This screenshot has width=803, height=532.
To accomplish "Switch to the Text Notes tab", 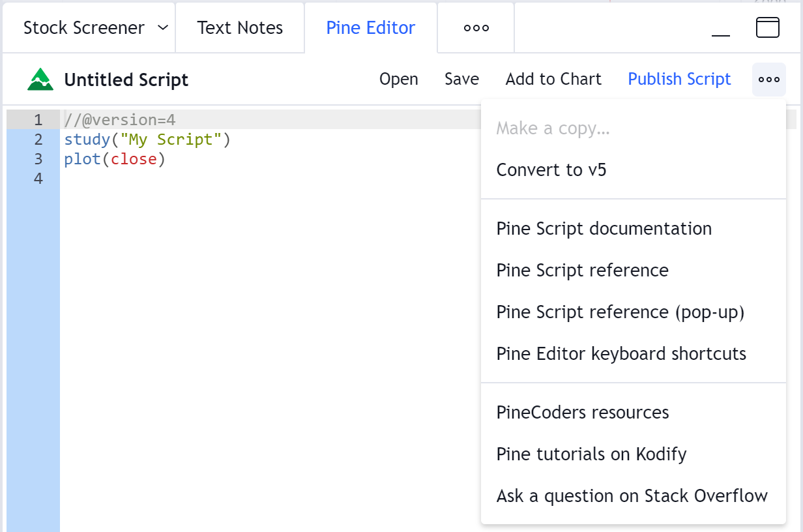I will 240,28.
